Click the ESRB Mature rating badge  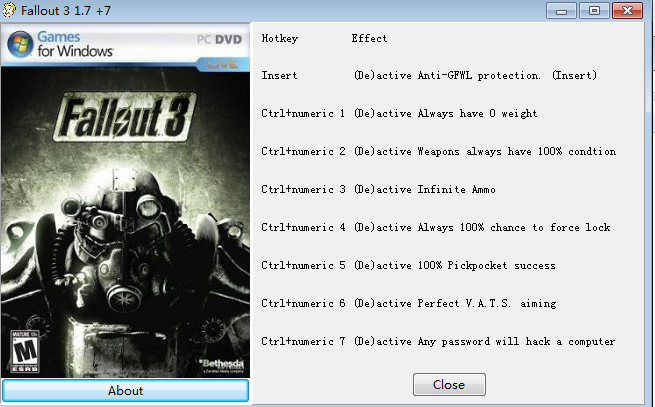pyautogui.click(x=25, y=351)
